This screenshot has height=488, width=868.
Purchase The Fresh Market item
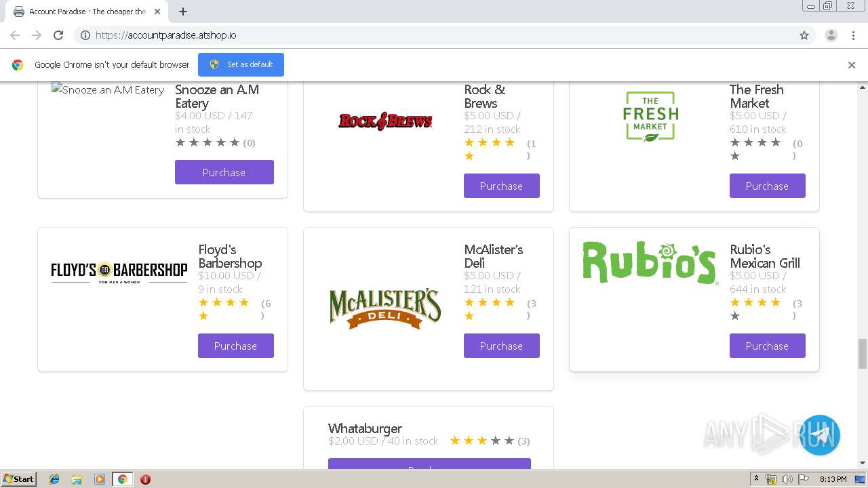pos(768,186)
